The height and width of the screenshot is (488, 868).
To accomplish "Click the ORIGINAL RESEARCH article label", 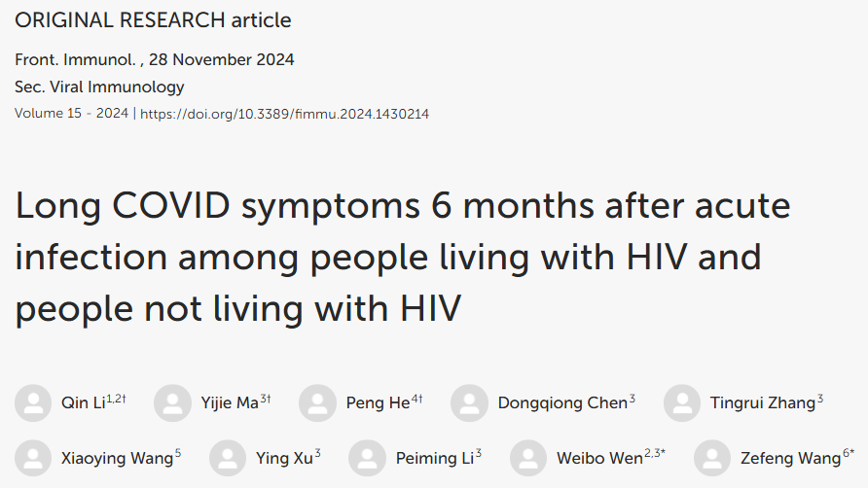I will (x=153, y=19).
